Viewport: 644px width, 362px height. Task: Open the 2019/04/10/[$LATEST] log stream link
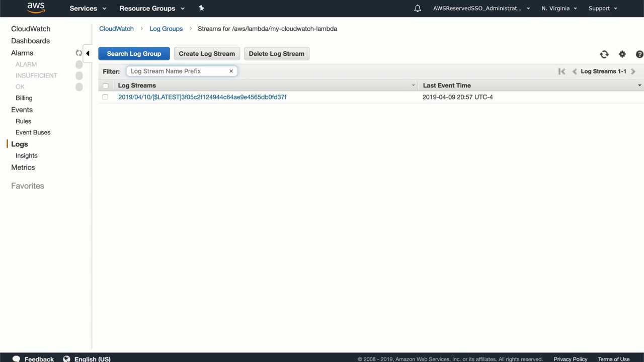[x=202, y=97]
